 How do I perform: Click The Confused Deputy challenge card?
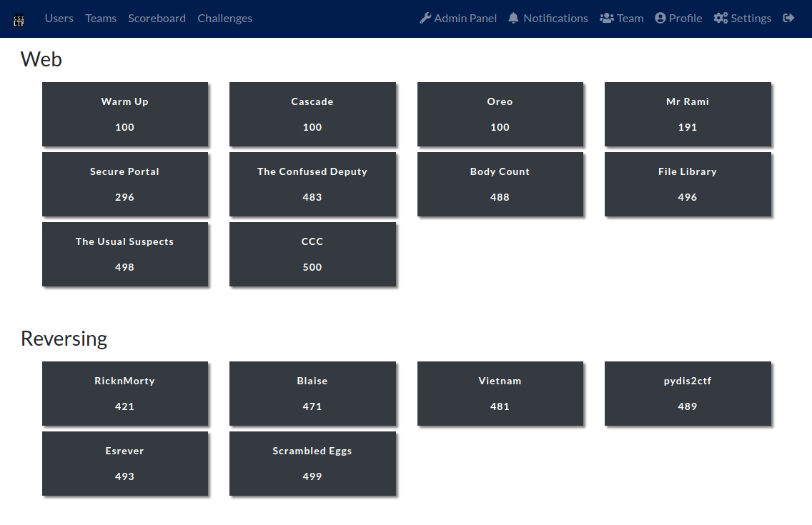click(x=312, y=184)
